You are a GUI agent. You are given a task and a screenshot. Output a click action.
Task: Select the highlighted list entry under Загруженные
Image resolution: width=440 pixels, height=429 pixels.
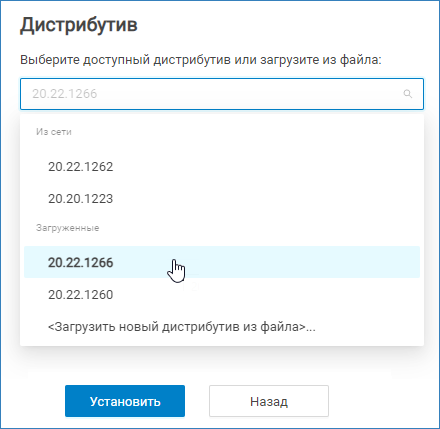(222, 262)
